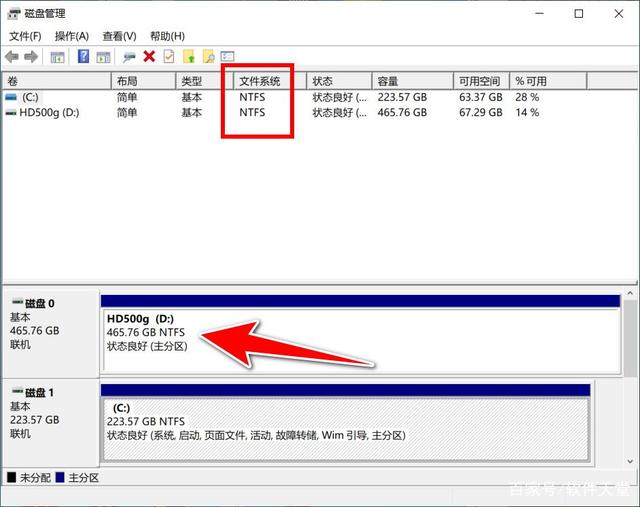Click the black 未分配 legend swatch
640x507 pixels.
tap(11, 477)
